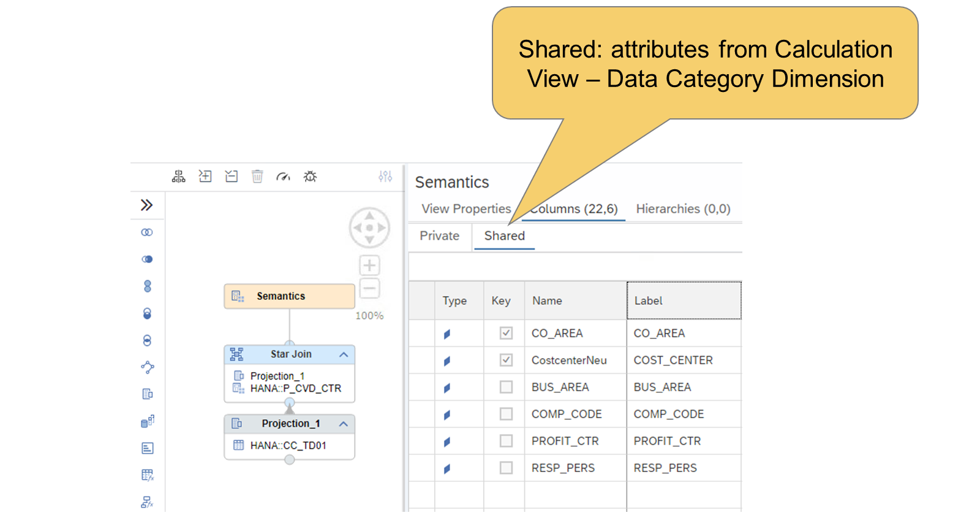Check the Key checkbox for BUS_AREA
This screenshot has height=518, width=980.
coord(506,387)
